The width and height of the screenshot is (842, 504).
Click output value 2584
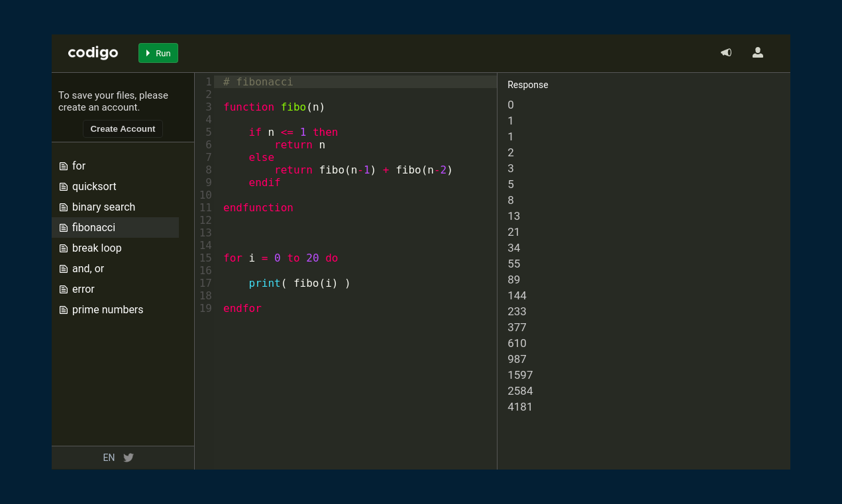pyautogui.click(x=520, y=391)
